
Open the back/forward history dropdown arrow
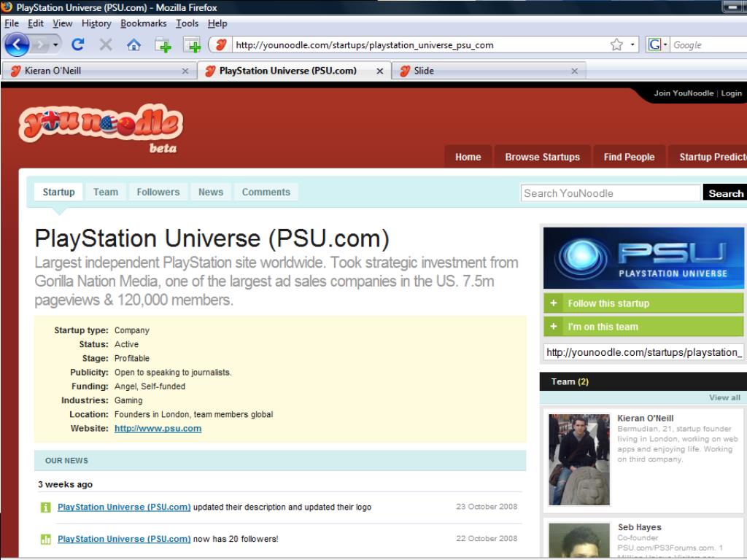[x=55, y=45]
